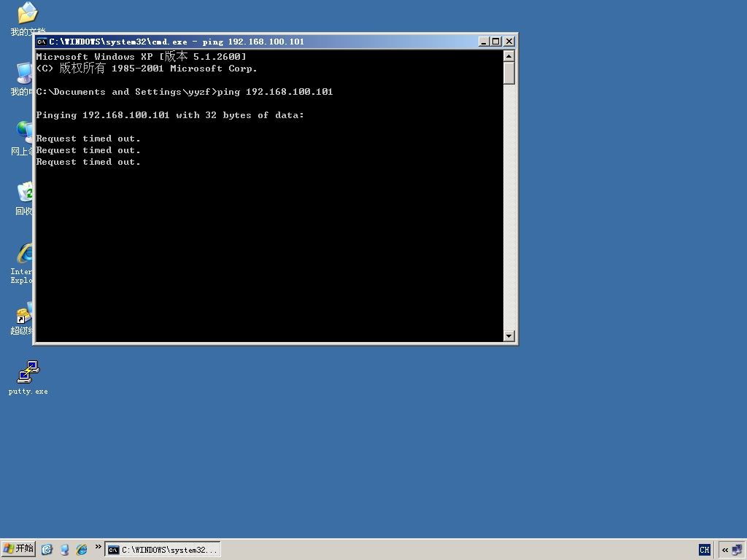Select the Internet Explorer desktop icon

24,253
